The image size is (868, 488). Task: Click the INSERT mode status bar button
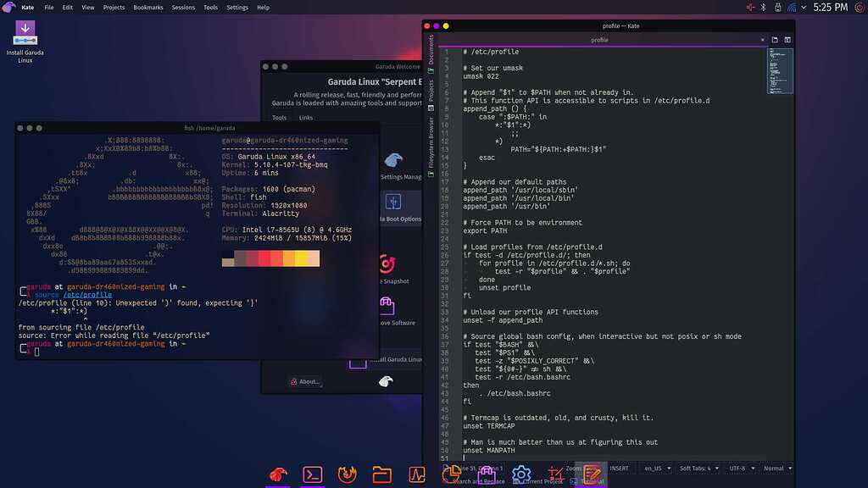(619, 468)
